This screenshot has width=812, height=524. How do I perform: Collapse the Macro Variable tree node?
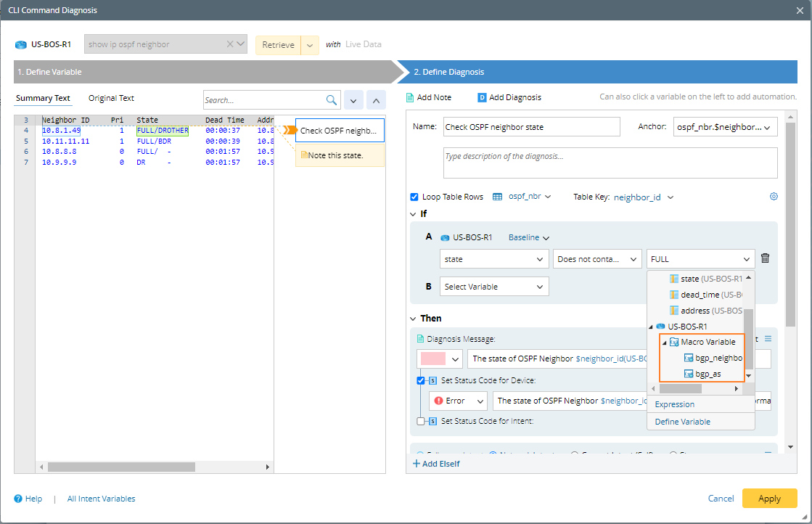(665, 343)
